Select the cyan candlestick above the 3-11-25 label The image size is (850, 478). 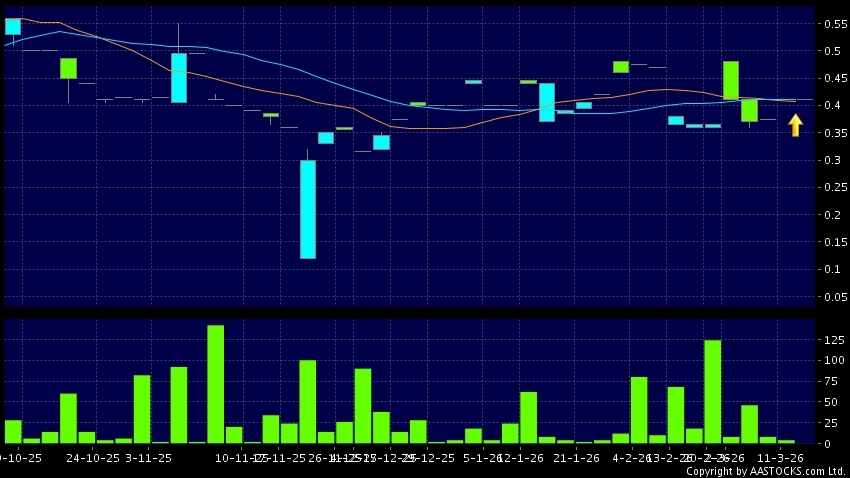[x=179, y=78]
